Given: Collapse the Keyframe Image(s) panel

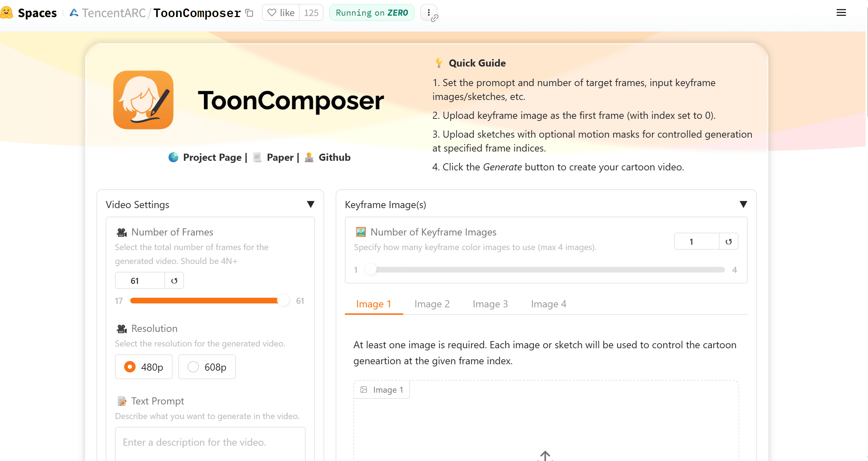Looking at the screenshot, I should (x=743, y=204).
